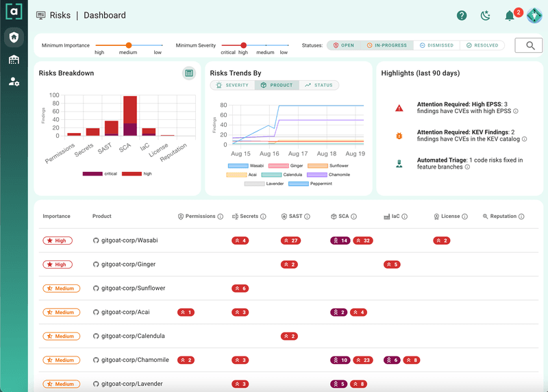Click info icon beside SCA column
548x392 pixels.
click(x=353, y=217)
